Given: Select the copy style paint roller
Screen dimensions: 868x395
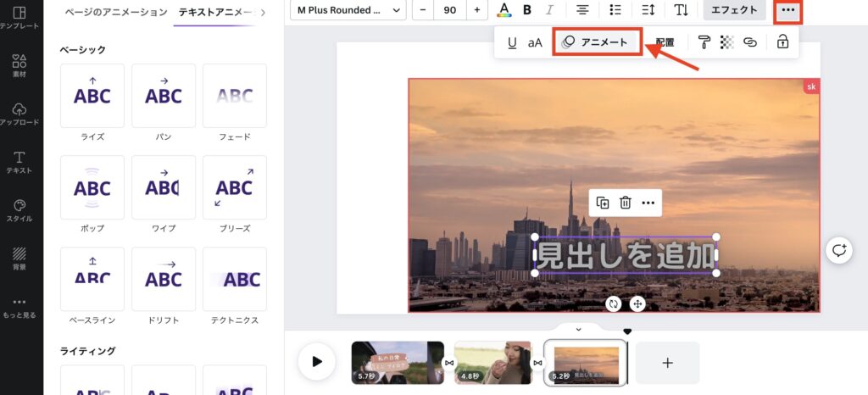Looking at the screenshot, I should click(704, 42).
